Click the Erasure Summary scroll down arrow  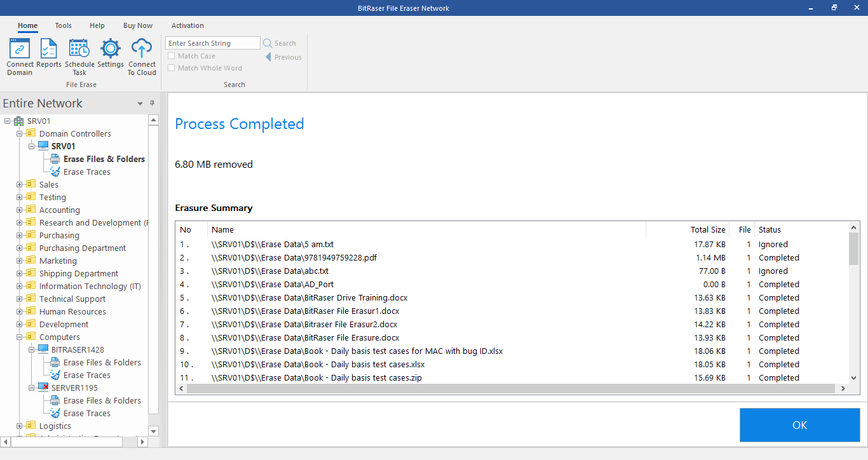853,378
